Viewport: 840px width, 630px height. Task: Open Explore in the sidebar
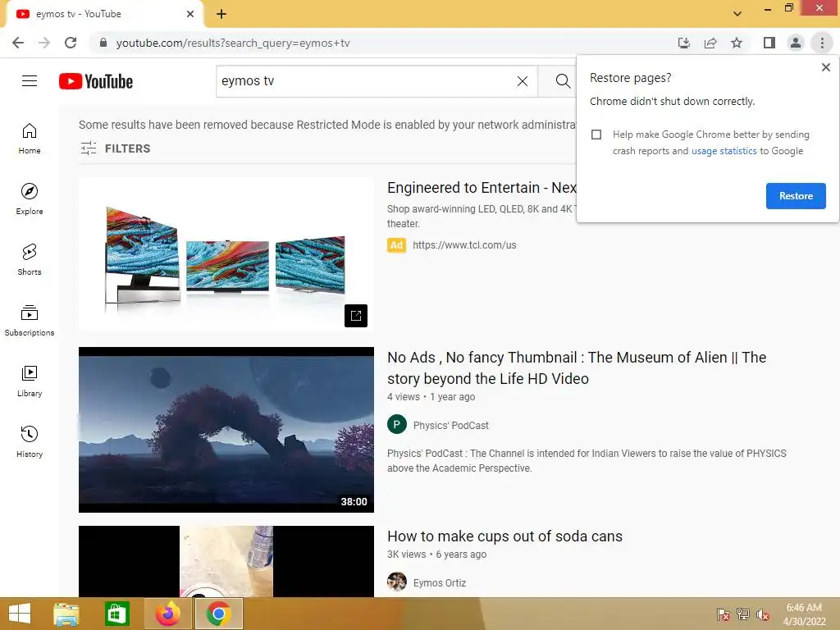click(30, 199)
